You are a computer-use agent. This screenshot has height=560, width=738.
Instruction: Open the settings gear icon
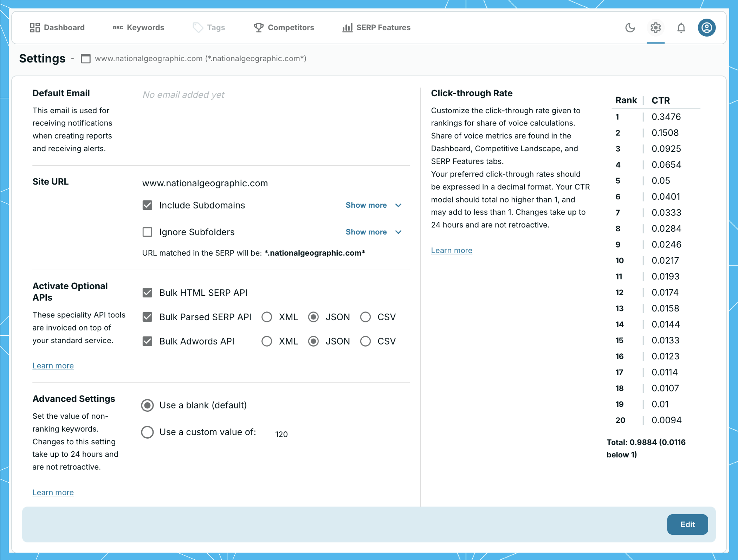pyautogui.click(x=655, y=27)
